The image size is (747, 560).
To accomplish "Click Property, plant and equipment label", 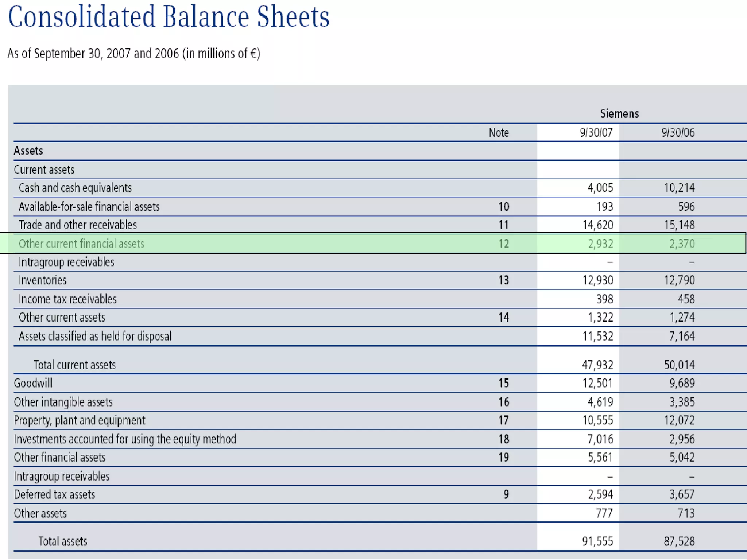I will coord(79,420).
